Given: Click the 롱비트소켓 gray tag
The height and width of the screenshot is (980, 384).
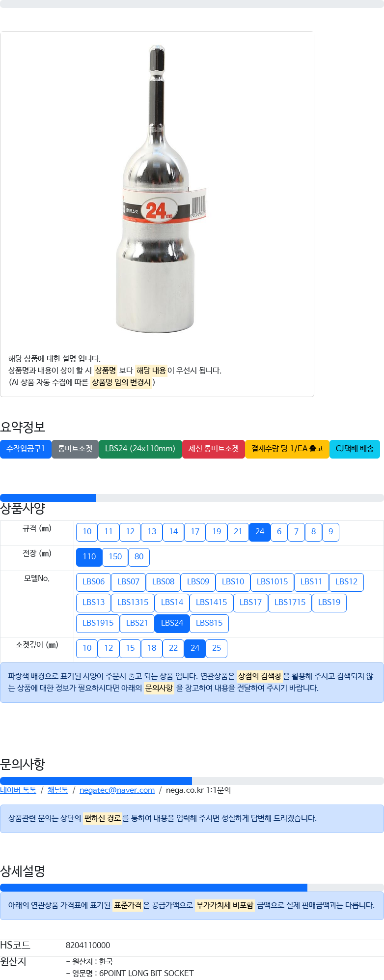Looking at the screenshot, I should point(75,449).
